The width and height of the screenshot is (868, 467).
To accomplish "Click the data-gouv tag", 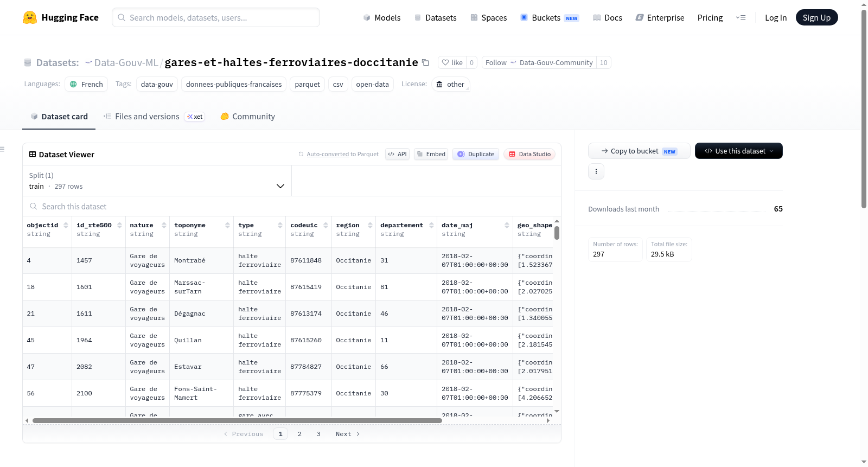I will [x=157, y=84].
